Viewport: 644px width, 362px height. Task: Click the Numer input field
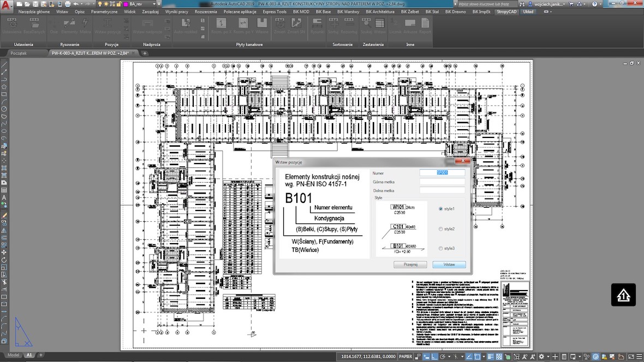pyautogui.click(x=442, y=173)
